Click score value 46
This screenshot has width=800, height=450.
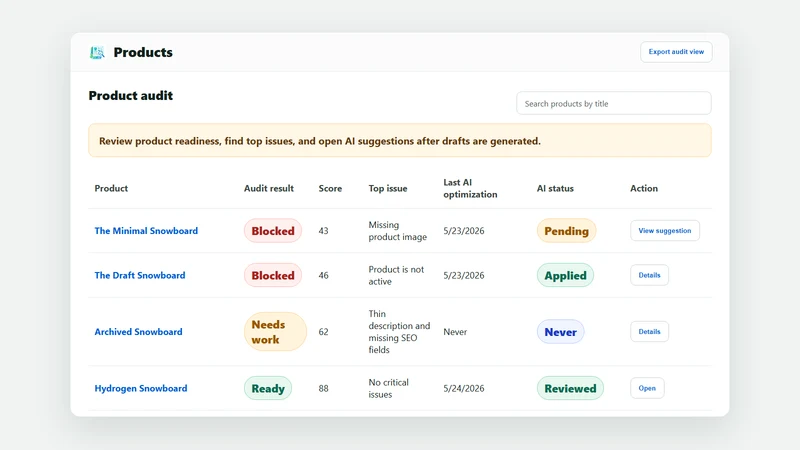tap(323, 275)
